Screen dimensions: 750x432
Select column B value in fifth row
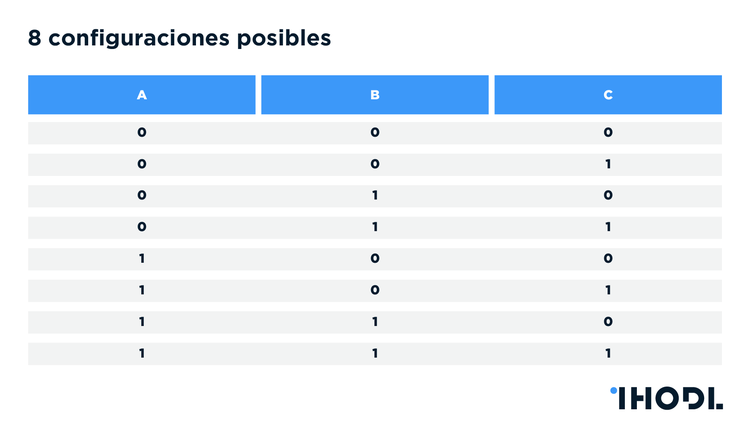[x=375, y=259]
